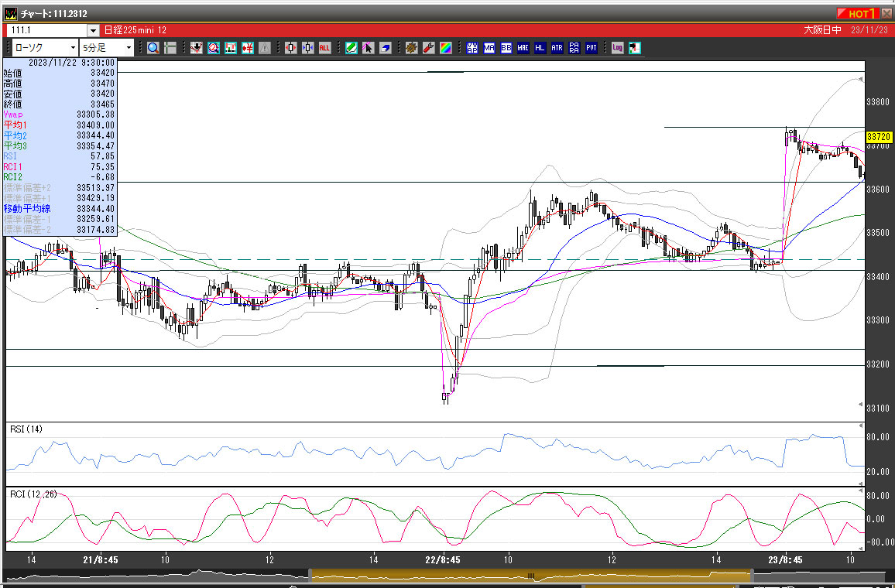
Task: Click the small arrow at price scale top
Action: click(862, 78)
